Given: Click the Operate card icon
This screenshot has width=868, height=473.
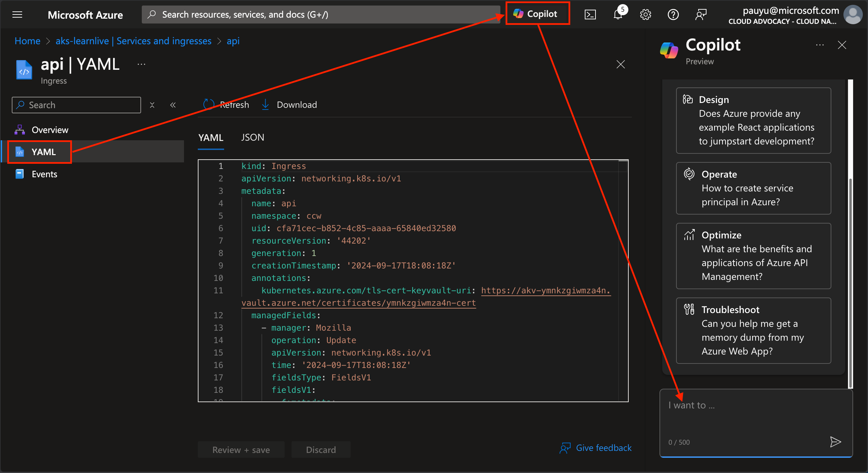Looking at the screenshot, I should (689, 174).
